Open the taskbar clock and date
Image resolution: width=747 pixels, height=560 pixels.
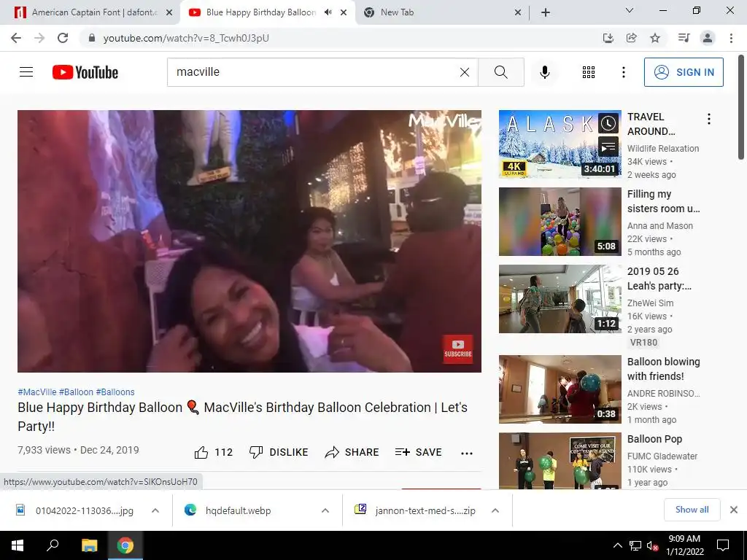click(684, 545)
